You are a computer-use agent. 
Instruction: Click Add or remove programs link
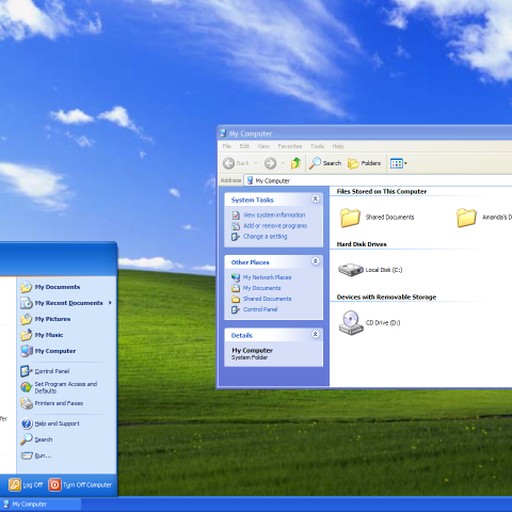[x=275, y=226]
